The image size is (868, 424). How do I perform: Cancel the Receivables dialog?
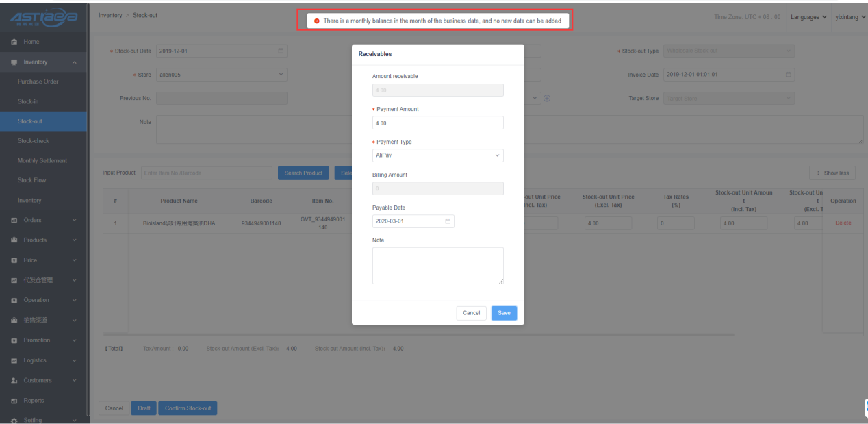(x=471, y=313)
